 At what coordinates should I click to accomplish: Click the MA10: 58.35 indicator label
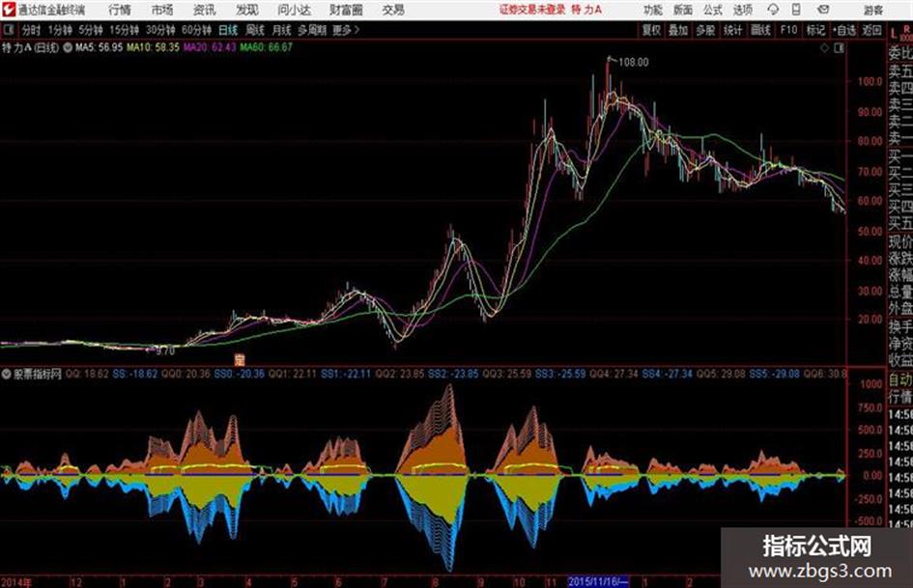pos(154,47)
